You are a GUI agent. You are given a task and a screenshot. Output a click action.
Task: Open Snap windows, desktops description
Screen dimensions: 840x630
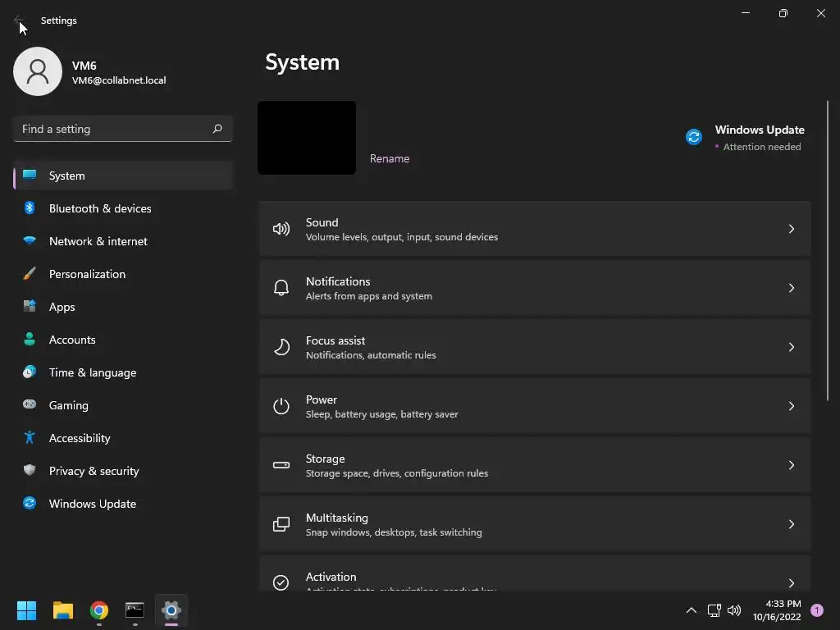[394, 532]
